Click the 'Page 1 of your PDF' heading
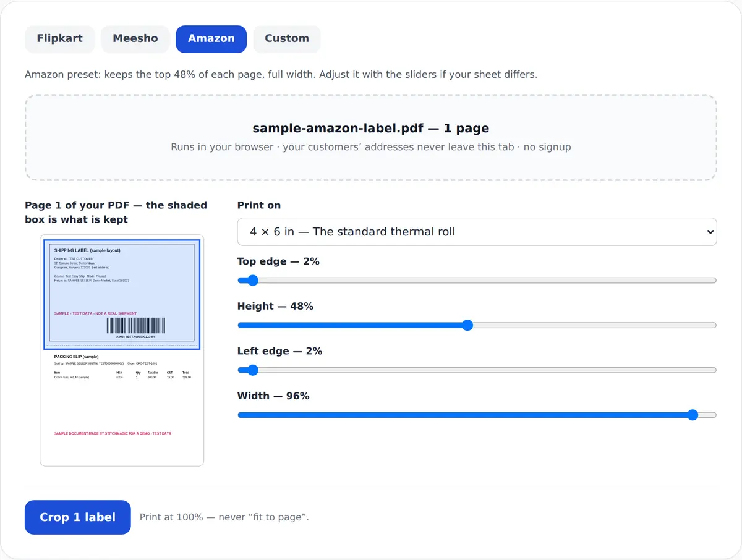Image resolution: width=742 pixels, height=560 pixels. tap(116, 212)
